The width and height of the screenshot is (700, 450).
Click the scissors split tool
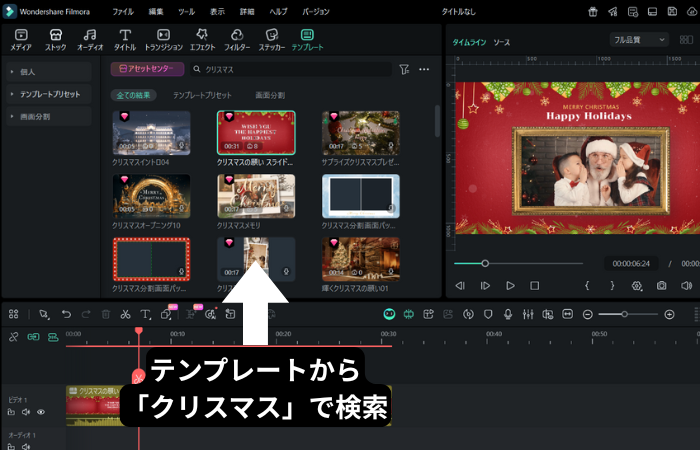tap(125, 314)
